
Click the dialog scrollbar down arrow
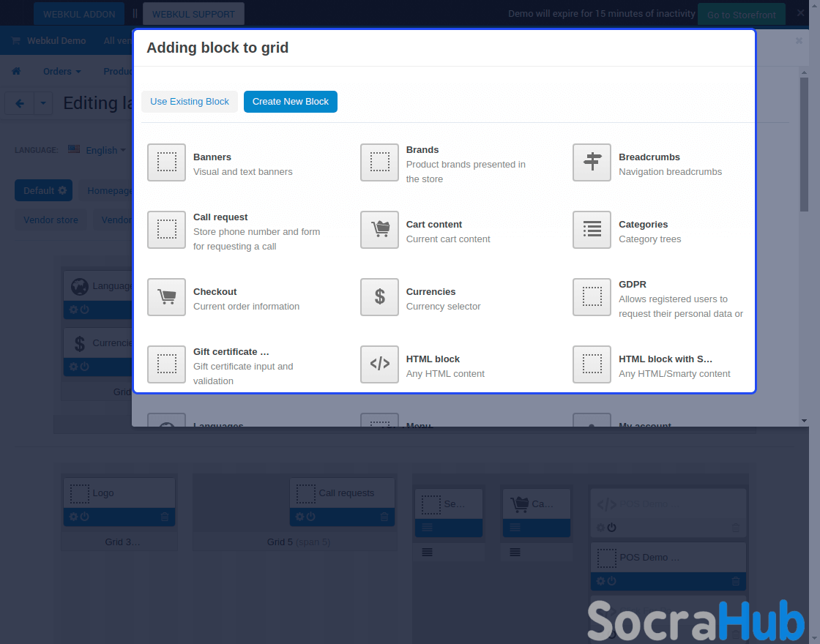pyautogui.click(x=804, y=420)
